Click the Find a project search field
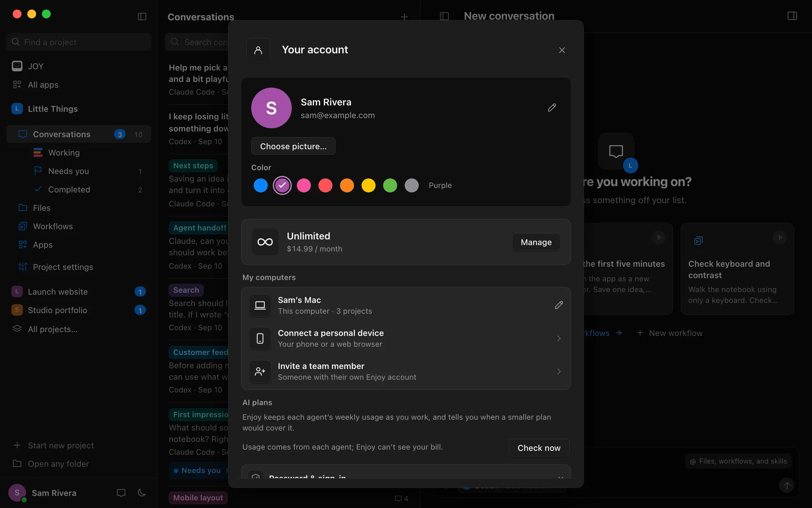Viewport: 812px width, 508px height. (79, 42)
